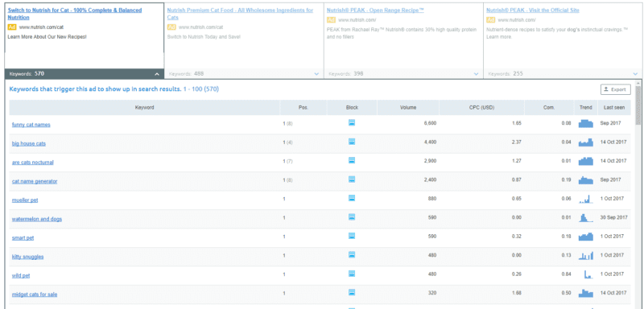Viewport: 644px width, 309px height.
Task: Open the watermelon and dogs keyword link
Action: point(37,219)
